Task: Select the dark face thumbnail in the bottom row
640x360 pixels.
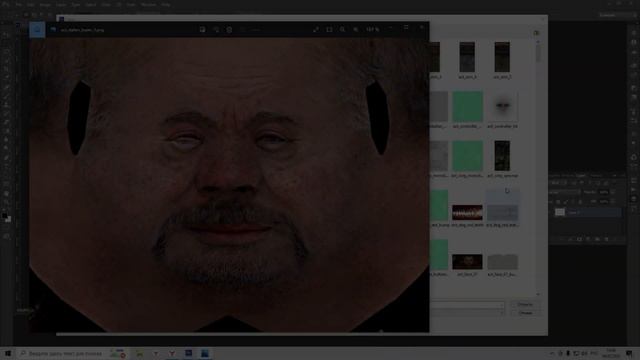Action: [467, 262]
